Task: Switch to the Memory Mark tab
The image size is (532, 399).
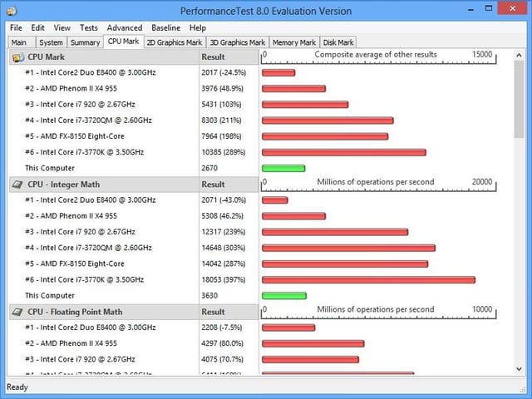Action: [x=294, y=42]
